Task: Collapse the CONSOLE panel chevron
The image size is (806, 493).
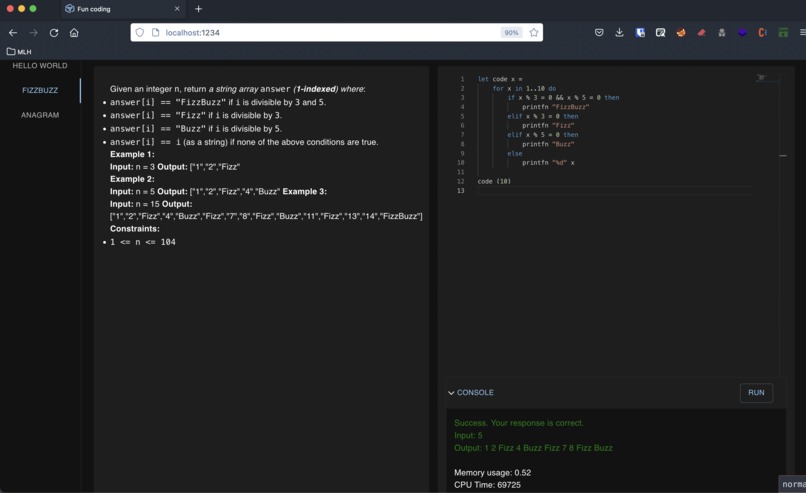Action: [451, 393]
